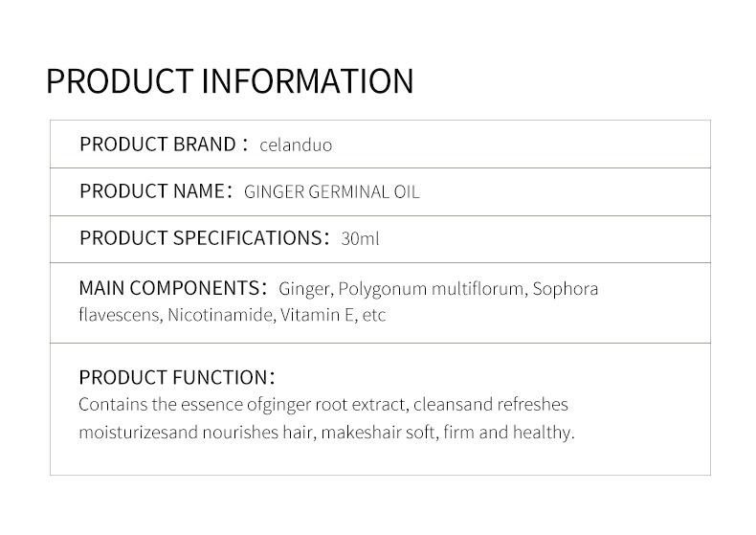Select the PRODUCT FUNCTION label
Screen dimensions: 756x535
click(x=172, y=377)
